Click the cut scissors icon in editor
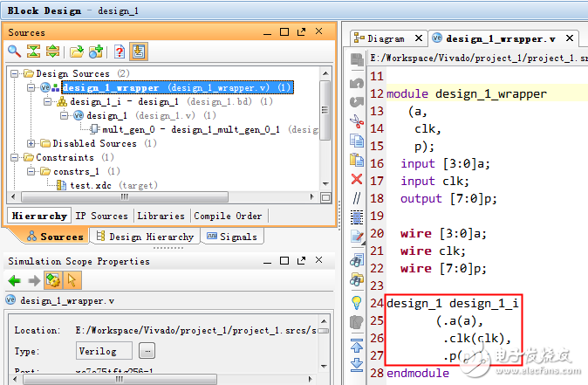The width and height of the screenshot is (588, 385). point(357,120)
